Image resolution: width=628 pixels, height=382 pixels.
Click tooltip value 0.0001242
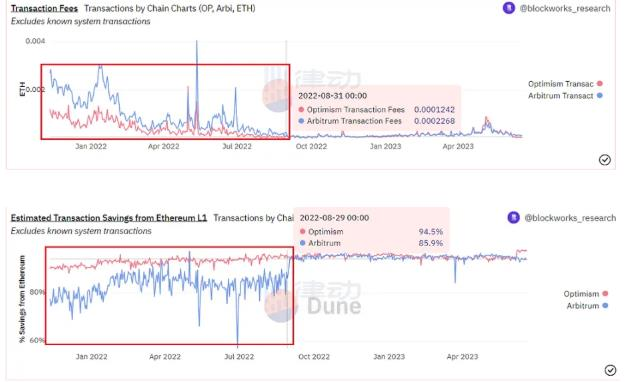pos(434,110)
